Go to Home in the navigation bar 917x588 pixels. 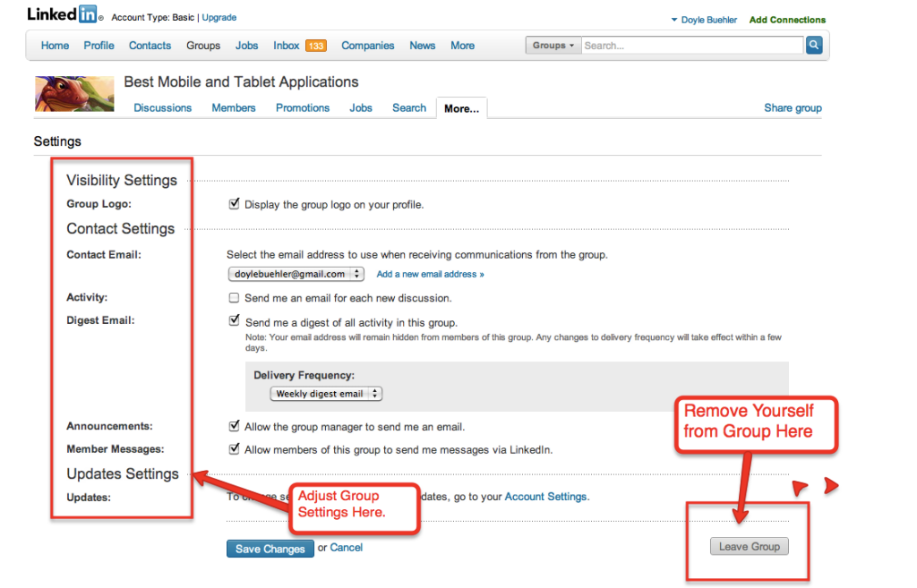pyautogui.click(x=55, y=46)
